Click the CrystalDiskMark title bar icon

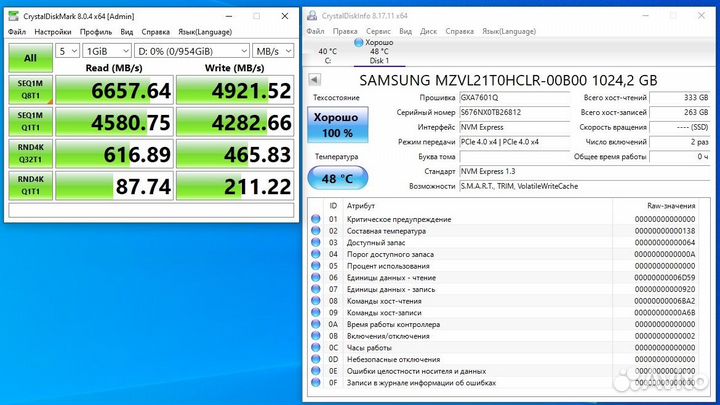click(x=14, y=16)
